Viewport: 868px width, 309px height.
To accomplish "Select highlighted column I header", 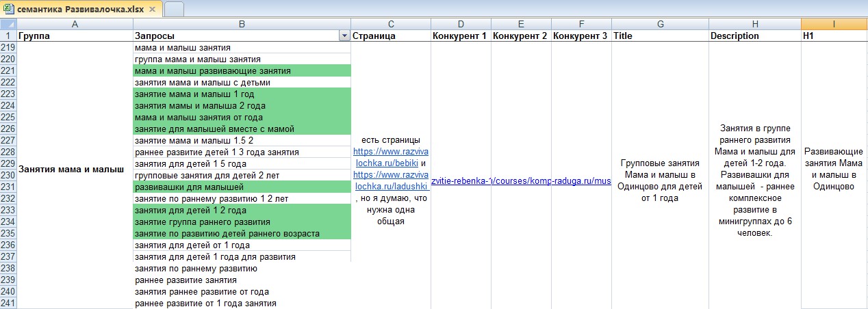I will coord(834,24).
